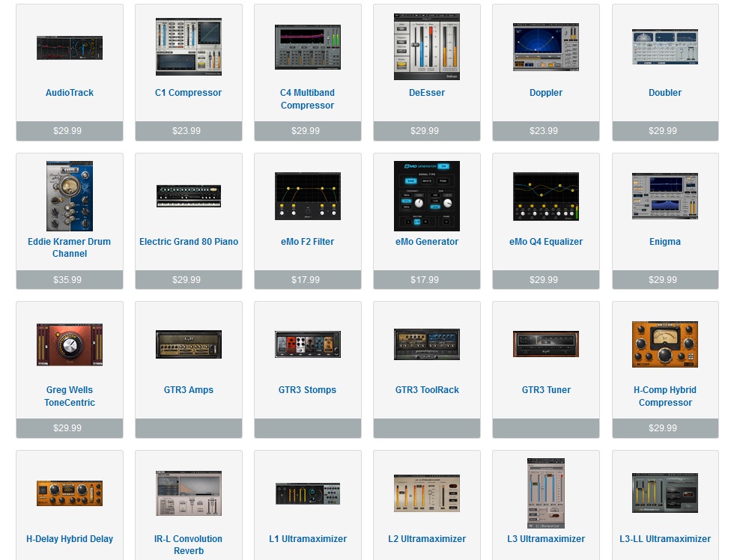This screenshot has height=560, width=749.
Task: Select the DeEsser $29.99 price bar
Action: [427, 131]
